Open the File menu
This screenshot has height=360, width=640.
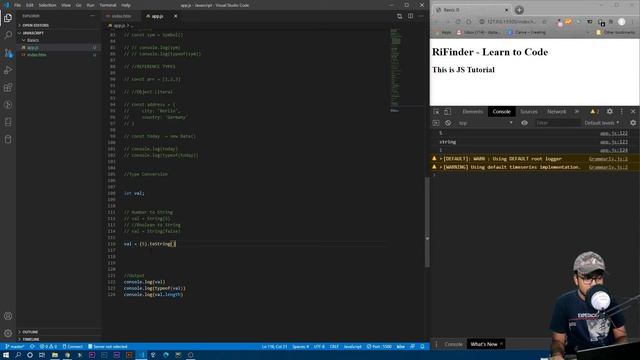(x=18, y=5)
